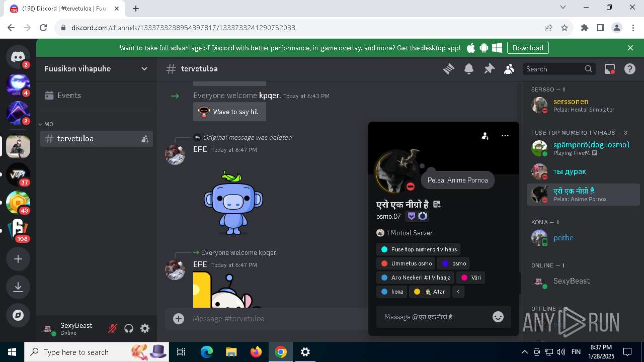Explore discoverable servers compass icon

(18, 315)
